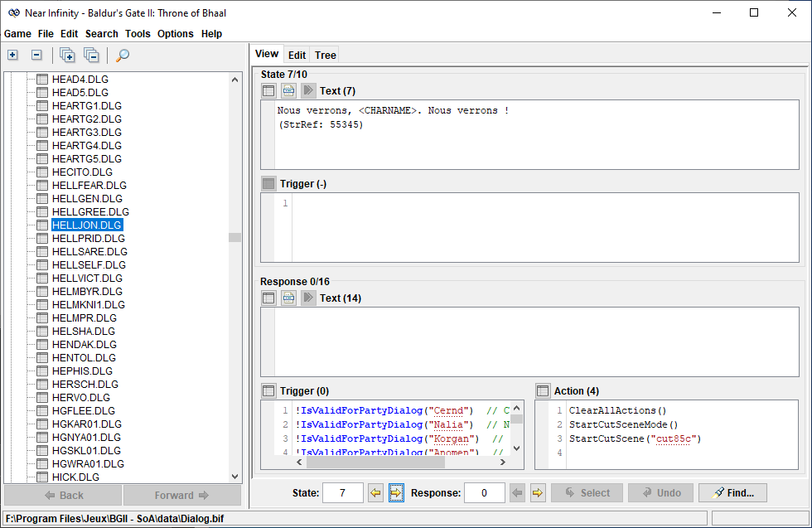Open the Search menu
Image resolution: width=812 pixels, height=528 pixels.
101,34
